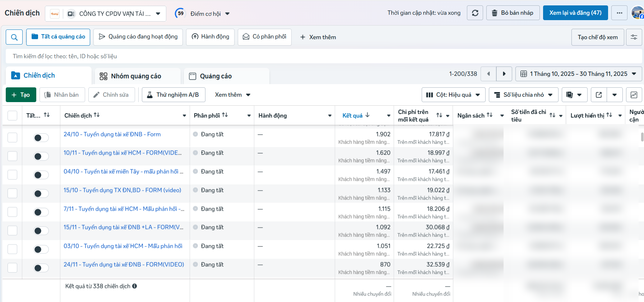Open Số liệu chia nhỏ breakdown dropdown
Viewport: 644px width, 302px height.
pos(523,95)
